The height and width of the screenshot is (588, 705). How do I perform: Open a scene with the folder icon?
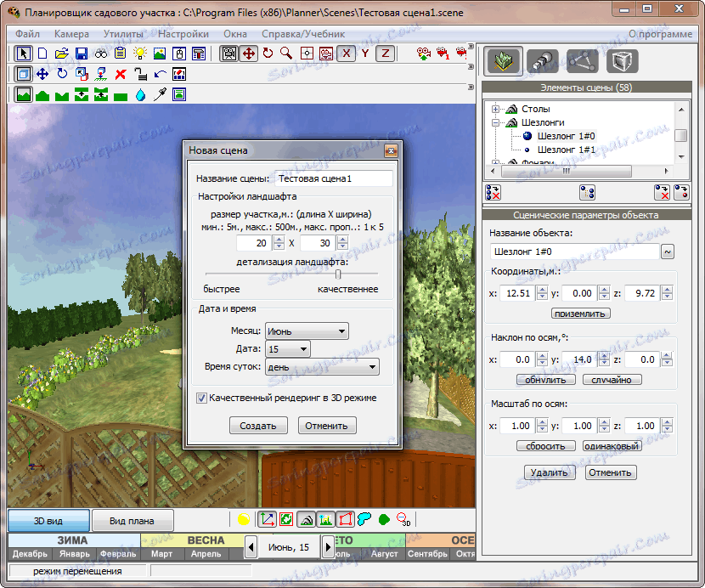62,54
